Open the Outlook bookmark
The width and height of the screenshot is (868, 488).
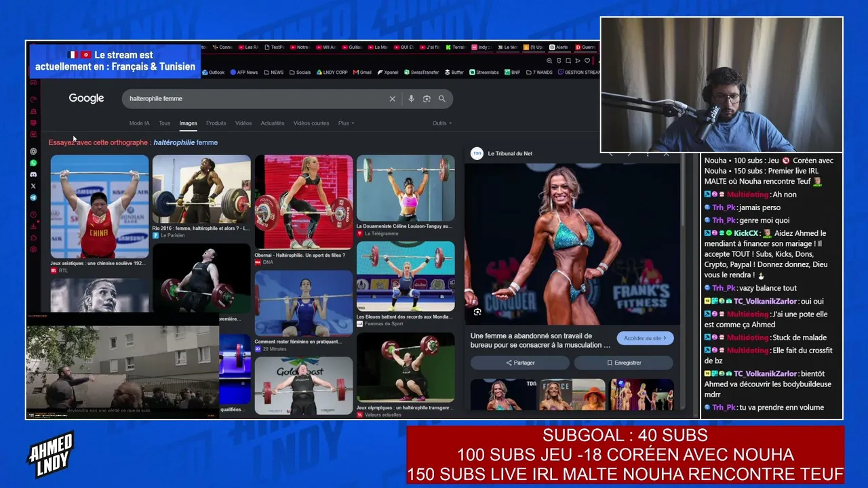(x=213, y=73)
